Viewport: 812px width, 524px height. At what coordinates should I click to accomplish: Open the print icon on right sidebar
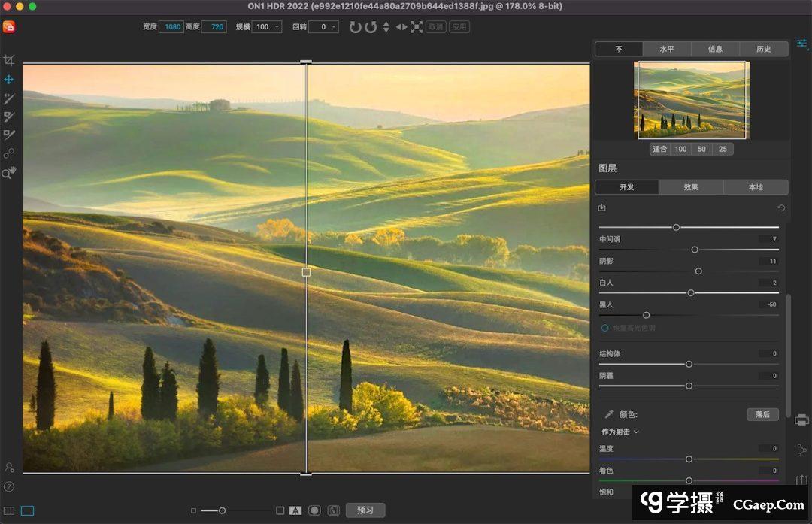(x=801, y=420)
